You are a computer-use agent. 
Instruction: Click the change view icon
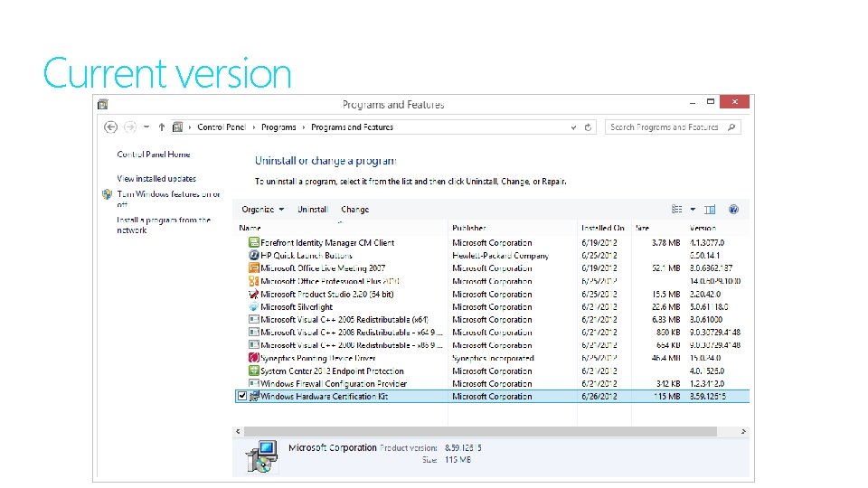point(676,209)
